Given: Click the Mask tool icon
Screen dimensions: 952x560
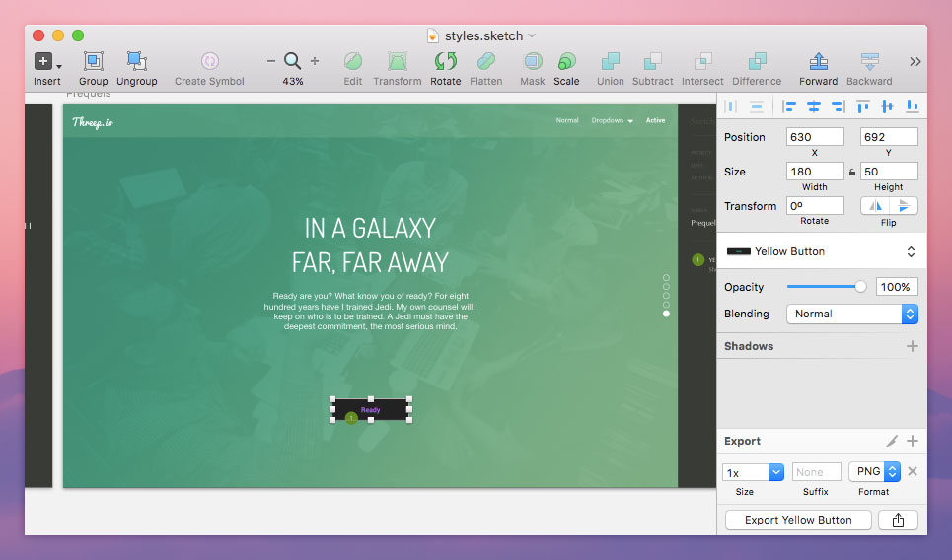Looking at the screenshot, I should (533, 61).
